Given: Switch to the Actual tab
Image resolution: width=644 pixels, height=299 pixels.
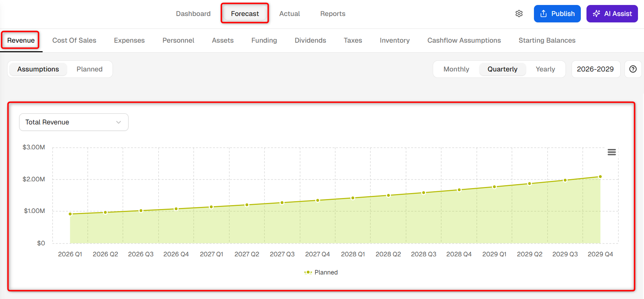Looking at the screenshot, I should click(x=290, y=14).
